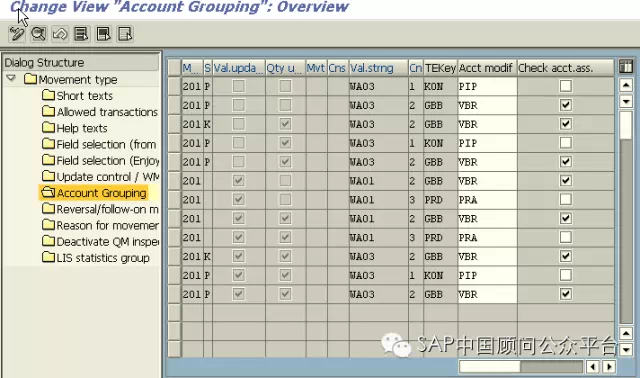This screenshot has width=640, height=378.
Task: Click the folder icon beside Update control / WM
Action: (49, 176)
